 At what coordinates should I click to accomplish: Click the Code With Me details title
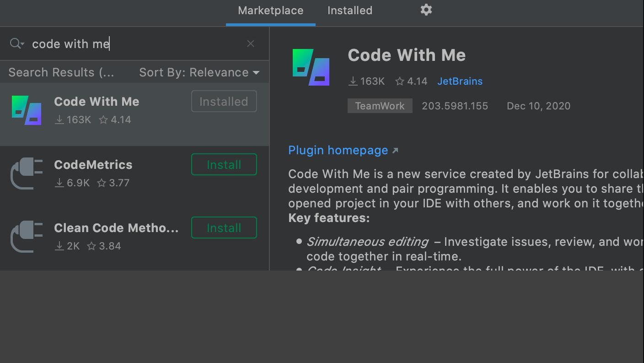[x=407, y=55]
